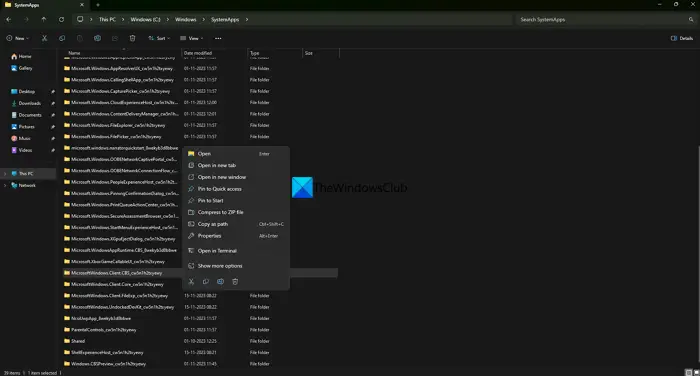Go back with the Back arrow
The width and height of the screenshot is (700, 376).
coord(9,20)
